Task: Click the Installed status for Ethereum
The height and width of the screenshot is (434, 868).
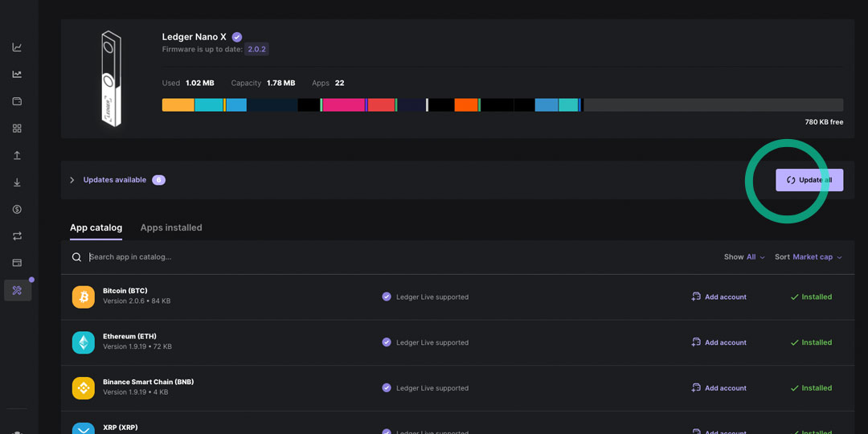Action: pyautogui.click(x=812, y=342)
